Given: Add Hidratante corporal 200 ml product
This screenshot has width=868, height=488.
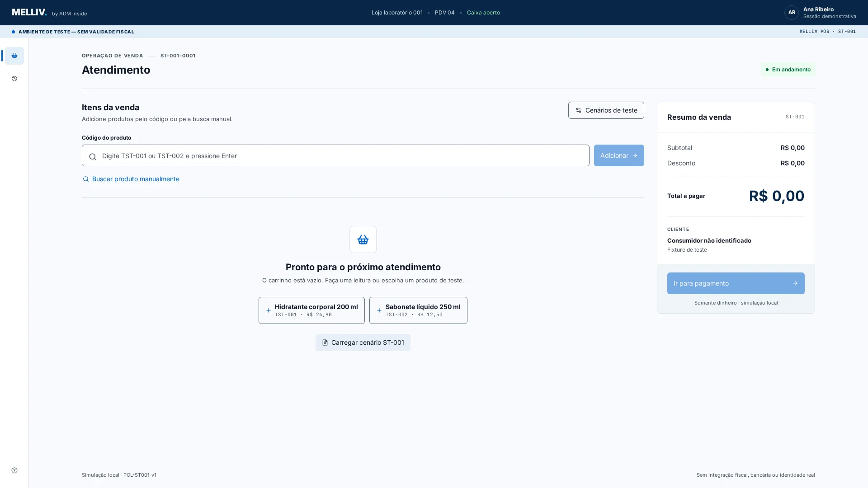Looking at the screenshot, I should click(311, 310).
